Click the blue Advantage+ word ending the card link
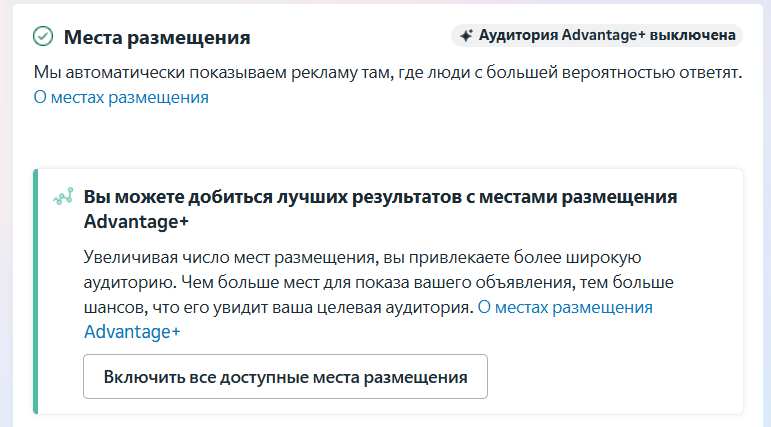This screenshot has height=427, width=771. [132, 332]
